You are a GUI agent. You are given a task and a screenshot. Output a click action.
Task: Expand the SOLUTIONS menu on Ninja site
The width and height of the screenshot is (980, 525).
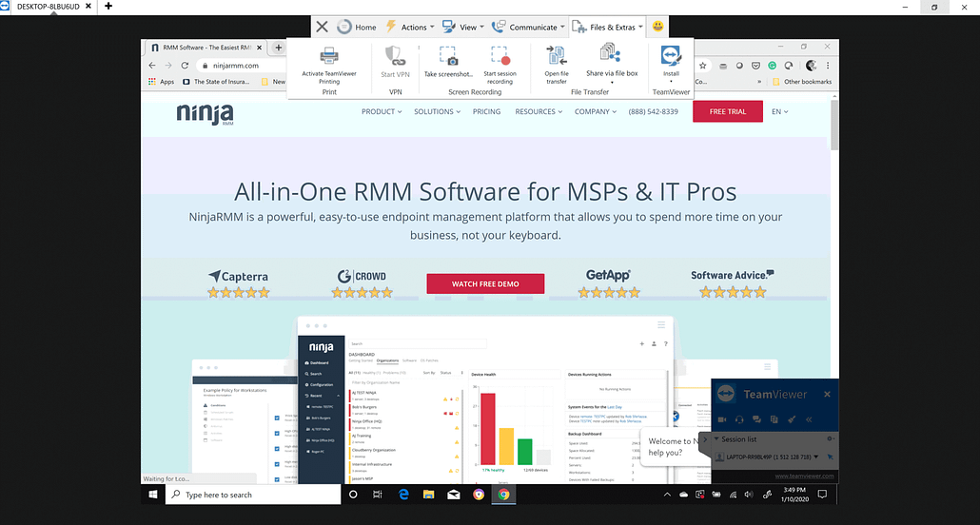(437, 111)
